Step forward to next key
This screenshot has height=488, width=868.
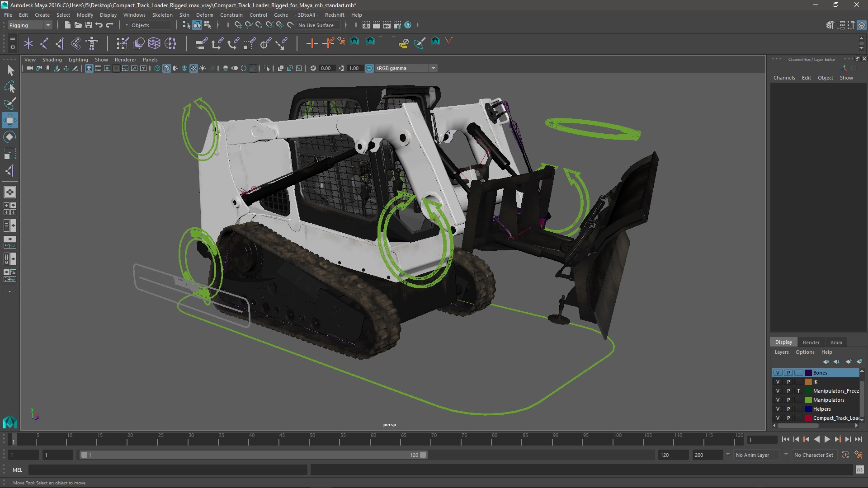(x=837, y=439)
